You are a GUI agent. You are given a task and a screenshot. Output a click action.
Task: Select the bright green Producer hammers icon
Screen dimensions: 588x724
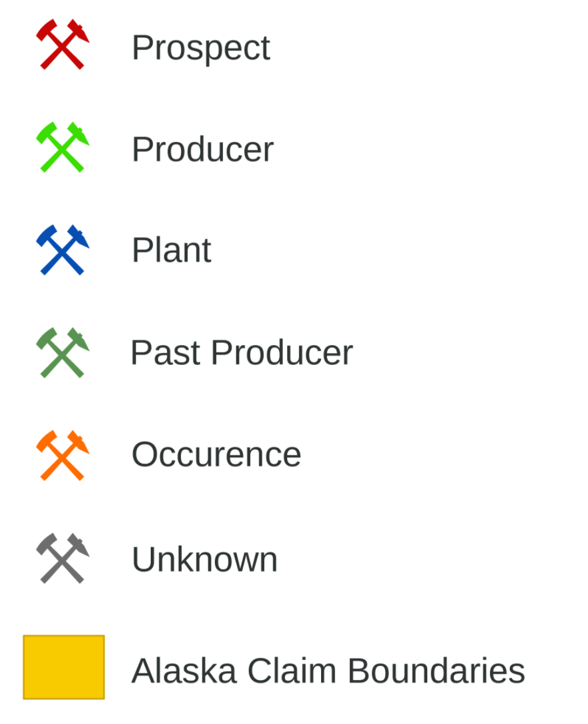coord(63,147)
